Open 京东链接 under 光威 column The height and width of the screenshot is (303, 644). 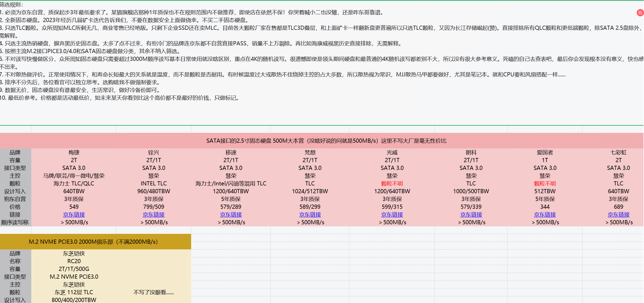tap(392, 215)
